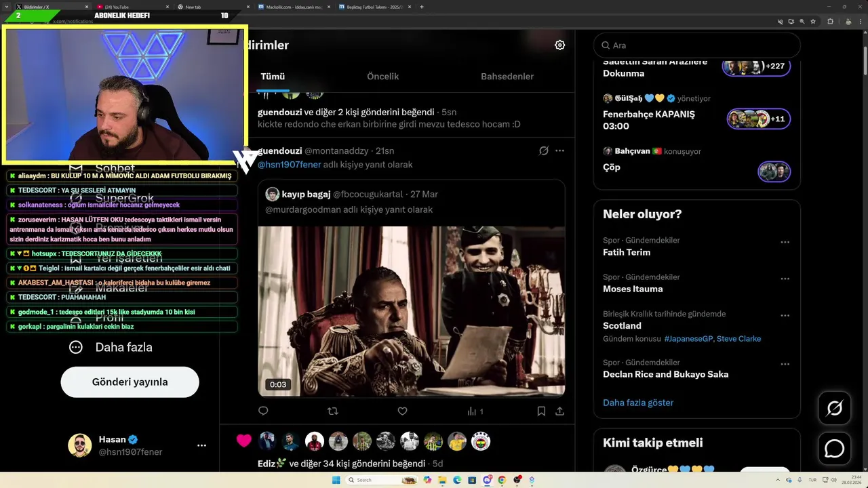Image resolution: width=868 pixels, height=488 pixels.
Task: Open Hasan account avatar at bottom left
Action: tap(80, 445)
